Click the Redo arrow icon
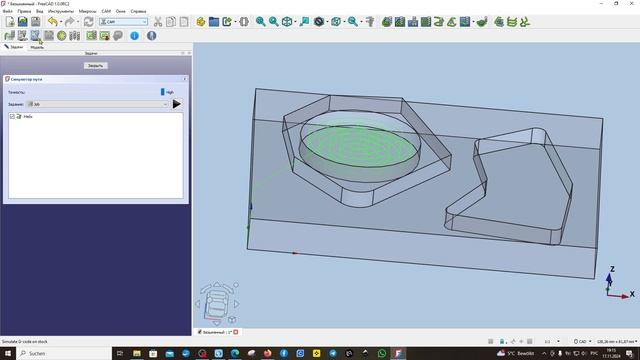 (x=69, y=22)
